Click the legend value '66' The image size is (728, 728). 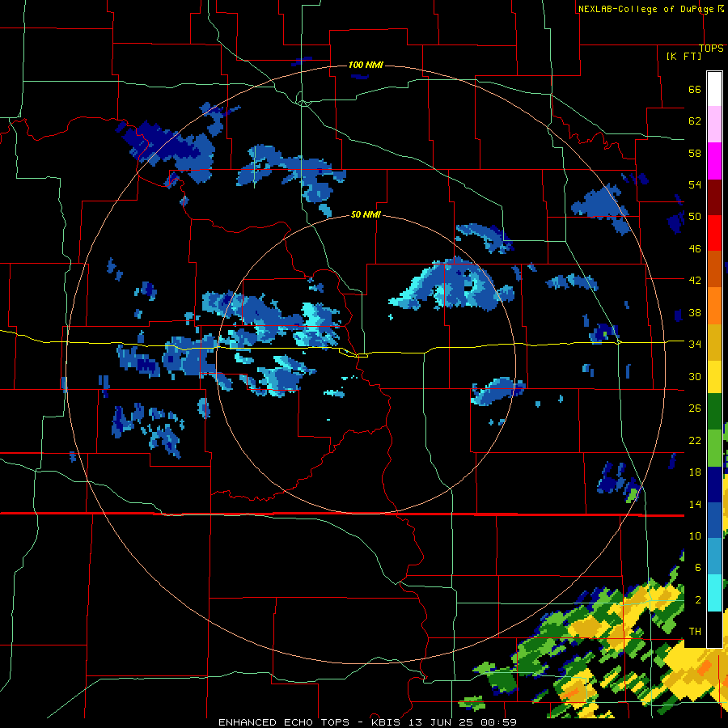[695, 89]
